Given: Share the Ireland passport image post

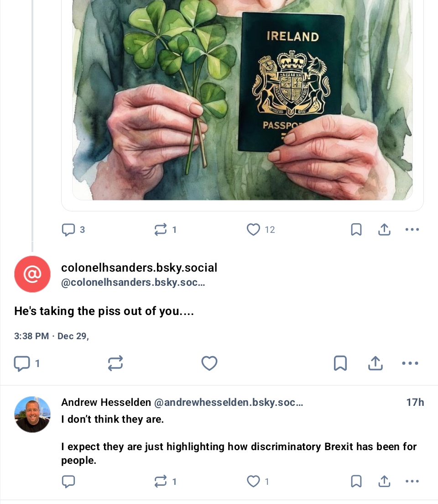Looking at the screenshot, I should 384,230.
